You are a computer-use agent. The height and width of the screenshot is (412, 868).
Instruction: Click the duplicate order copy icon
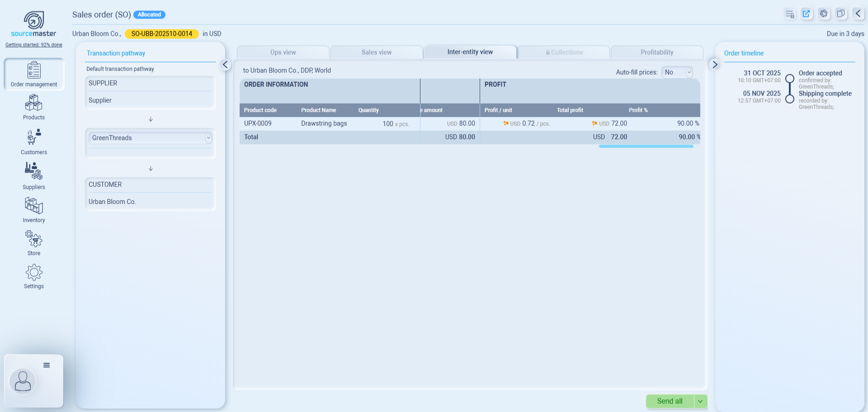(x=840, y=14)
